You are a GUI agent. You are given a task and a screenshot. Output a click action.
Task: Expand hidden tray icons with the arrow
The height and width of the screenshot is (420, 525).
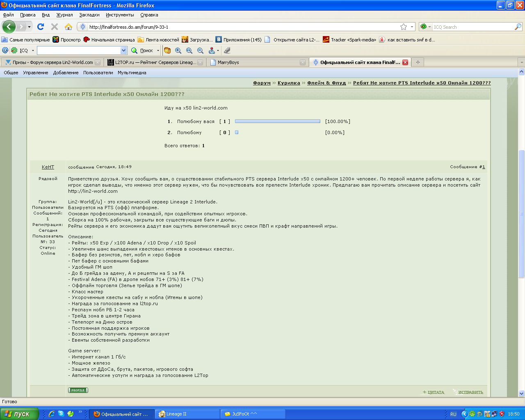pos(464,414)
